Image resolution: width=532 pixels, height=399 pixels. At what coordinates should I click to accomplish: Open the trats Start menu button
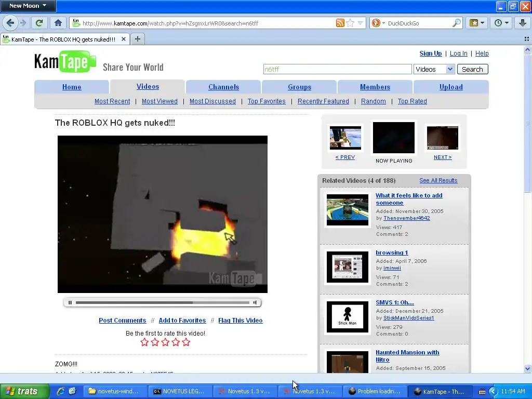point(24,391)
